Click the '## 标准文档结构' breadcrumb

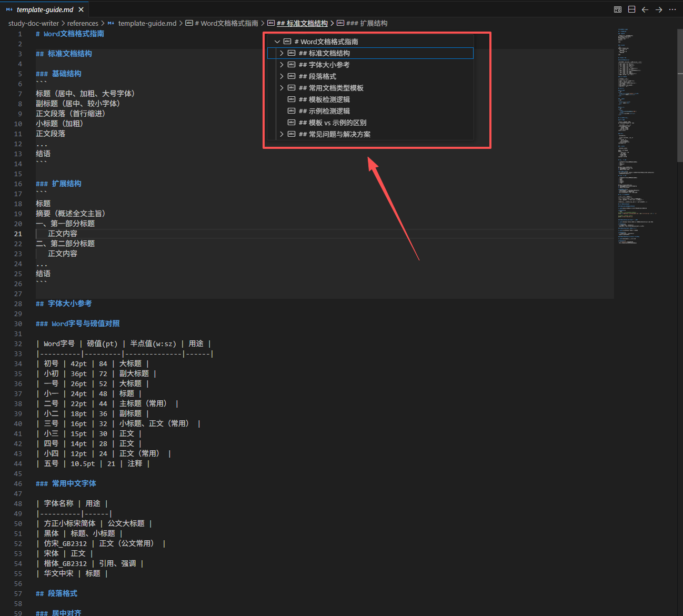(x=297, y=23)
